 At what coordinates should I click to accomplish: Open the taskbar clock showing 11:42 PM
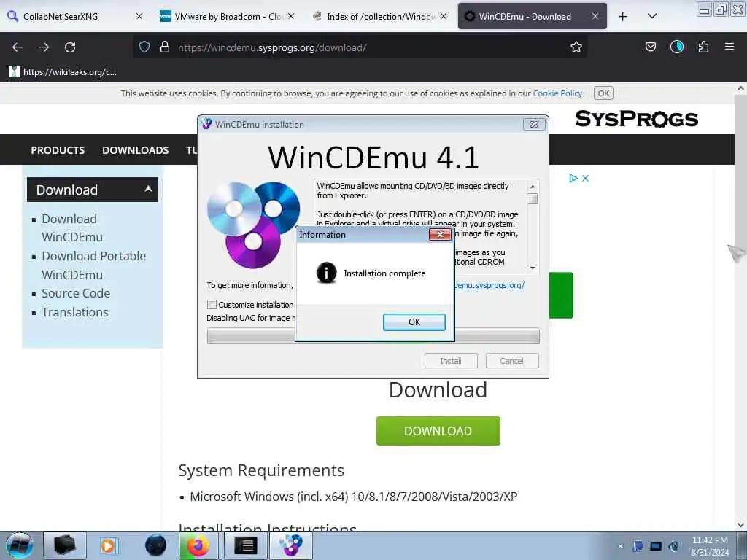[710, 545]
